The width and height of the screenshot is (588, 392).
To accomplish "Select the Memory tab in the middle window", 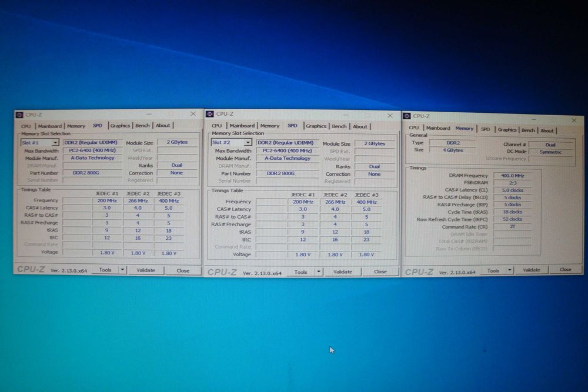I will point(270,126).
